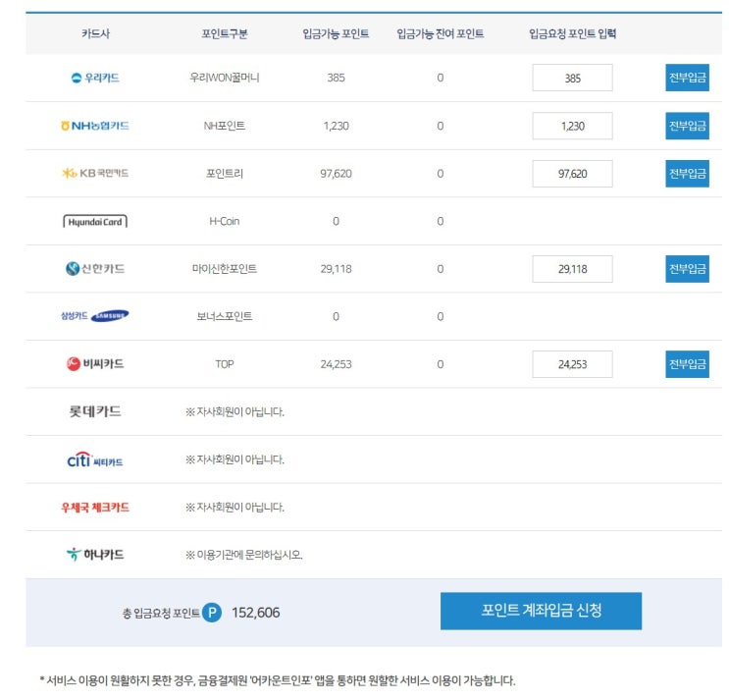Click the 하나카드 logo

click(95, 555)
